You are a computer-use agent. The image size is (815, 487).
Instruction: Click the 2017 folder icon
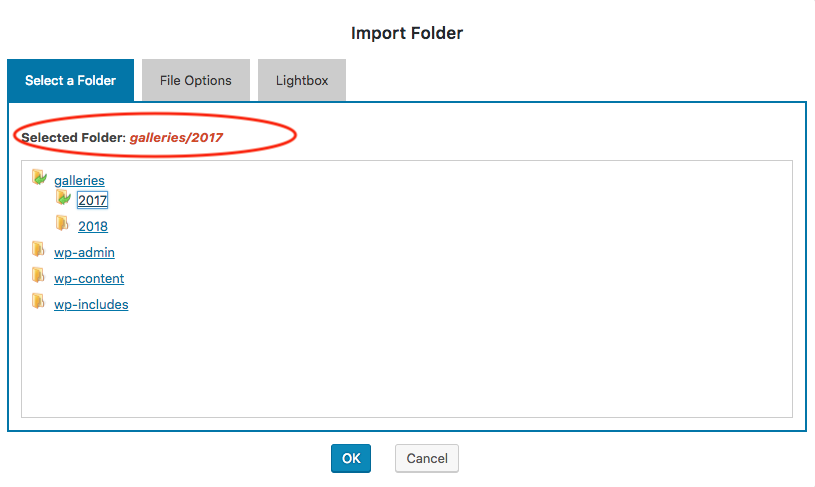tap(63, 198)
